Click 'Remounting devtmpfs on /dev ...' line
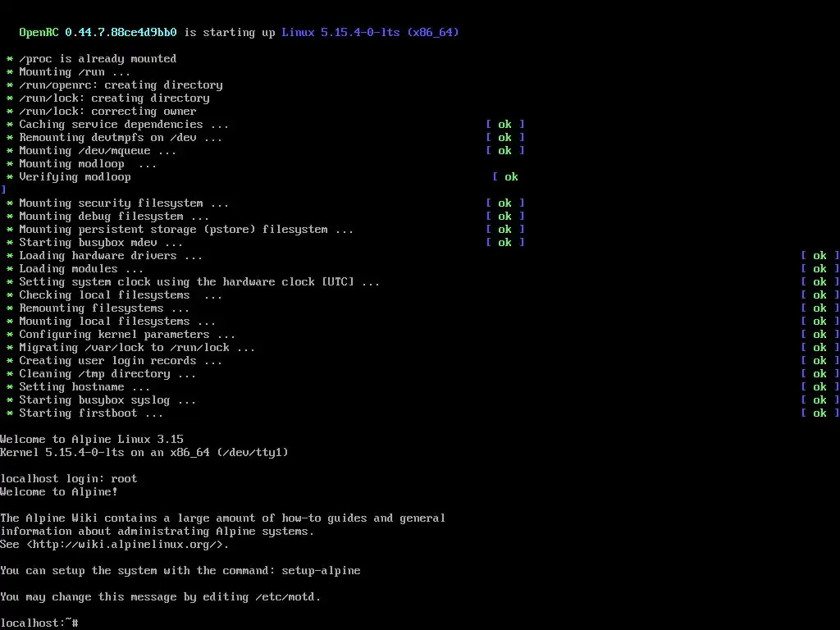This screenshot has width=840, height=630. click(121, 137)
